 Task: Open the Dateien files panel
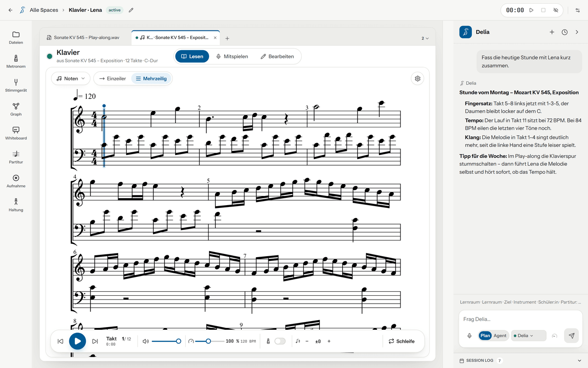(x=16, y=38)
